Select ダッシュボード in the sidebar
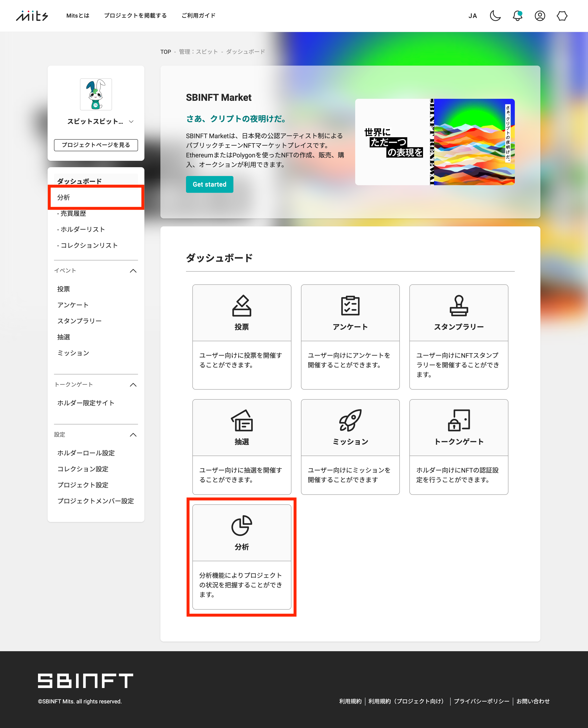Screen dimensions: 588x728 coord(96,181)
